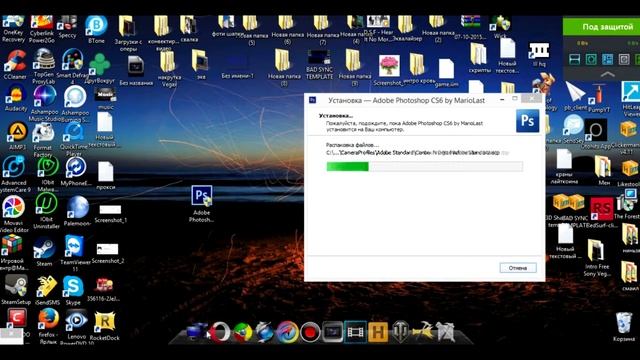Image resolution: width=640 pixels, height=360 pixels.
Task: Open the Advanced SystemCare 9 shortcut
Action: 15,174
